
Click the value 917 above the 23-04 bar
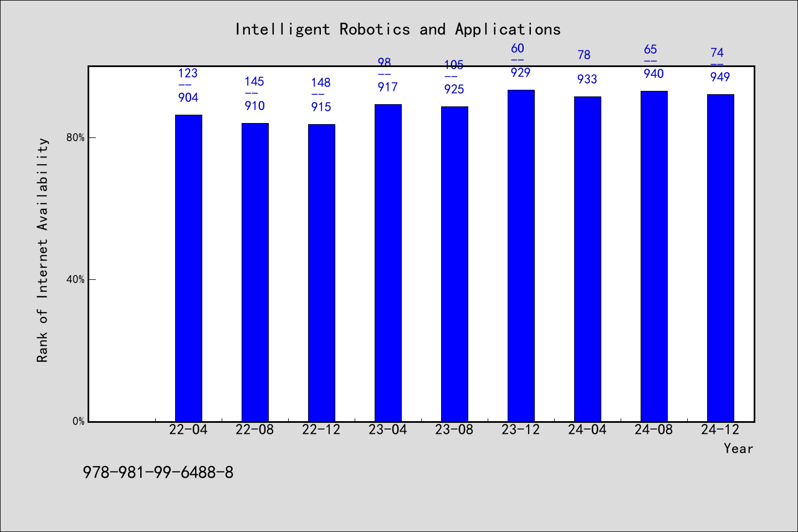[x=388, y=87]
